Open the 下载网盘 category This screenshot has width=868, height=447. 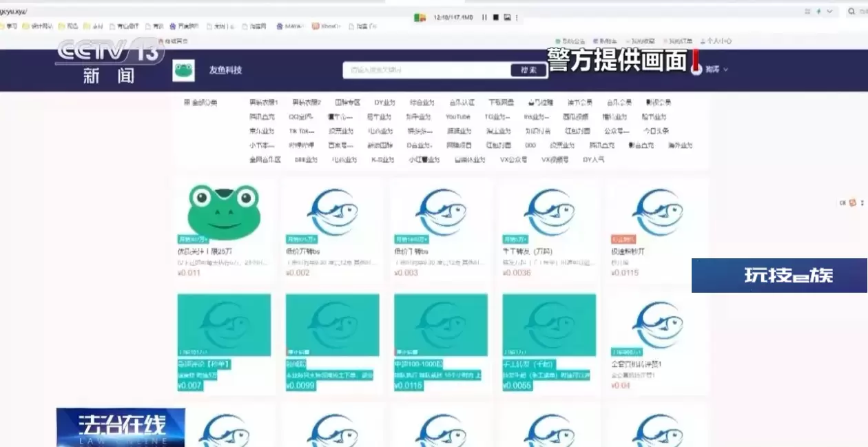pos(501,103)
